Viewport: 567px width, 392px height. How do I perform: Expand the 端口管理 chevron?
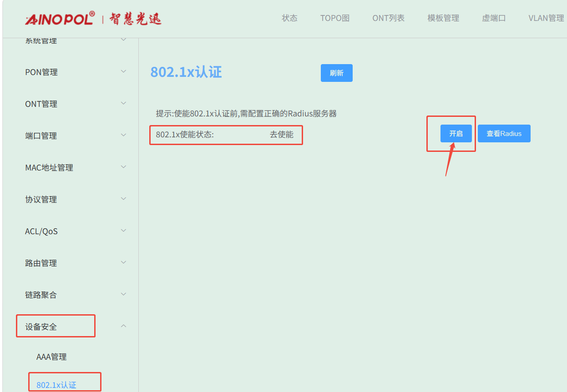[123, 135]
